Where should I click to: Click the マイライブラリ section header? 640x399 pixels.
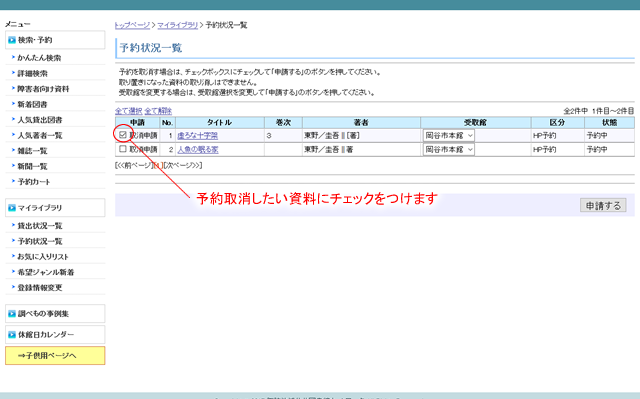55,208
